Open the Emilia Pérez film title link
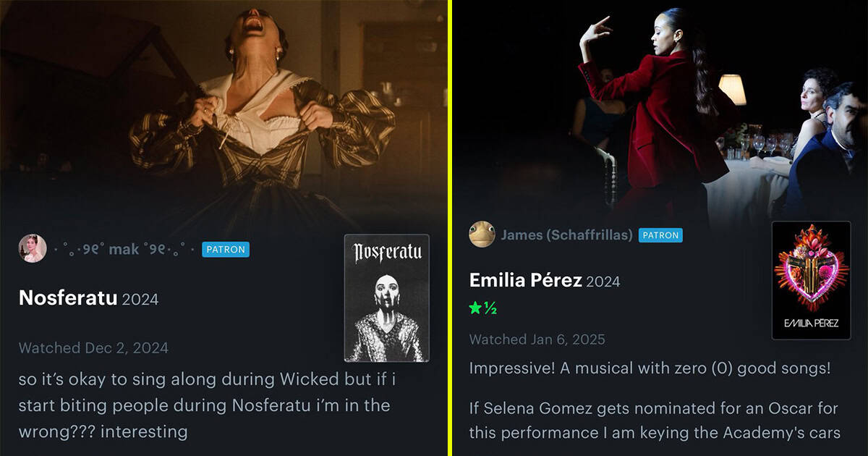The height and width of the screenshot is (456, 868). pos(526,280)
